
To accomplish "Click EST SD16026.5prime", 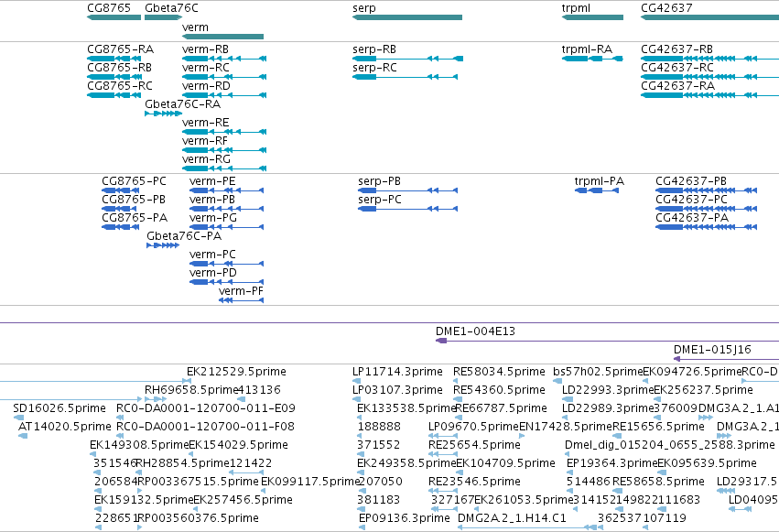I will [60, 408].
